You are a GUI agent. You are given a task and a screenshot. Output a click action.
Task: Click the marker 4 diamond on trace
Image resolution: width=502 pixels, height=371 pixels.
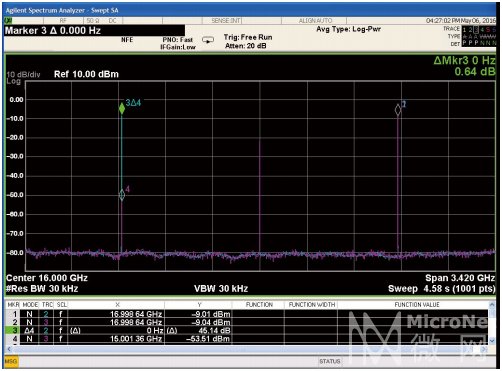(x=122, y=195)
